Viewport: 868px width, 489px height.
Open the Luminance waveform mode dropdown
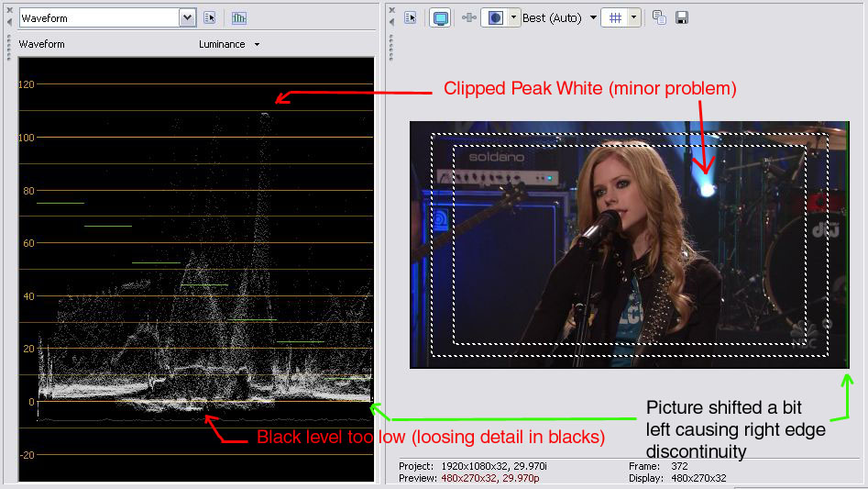(x=229, y=44)
